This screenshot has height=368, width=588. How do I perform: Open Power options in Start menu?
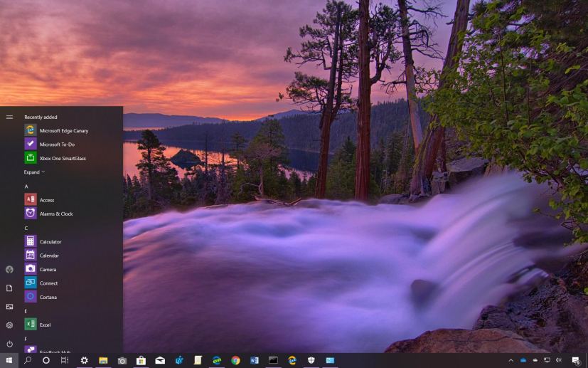9,344
